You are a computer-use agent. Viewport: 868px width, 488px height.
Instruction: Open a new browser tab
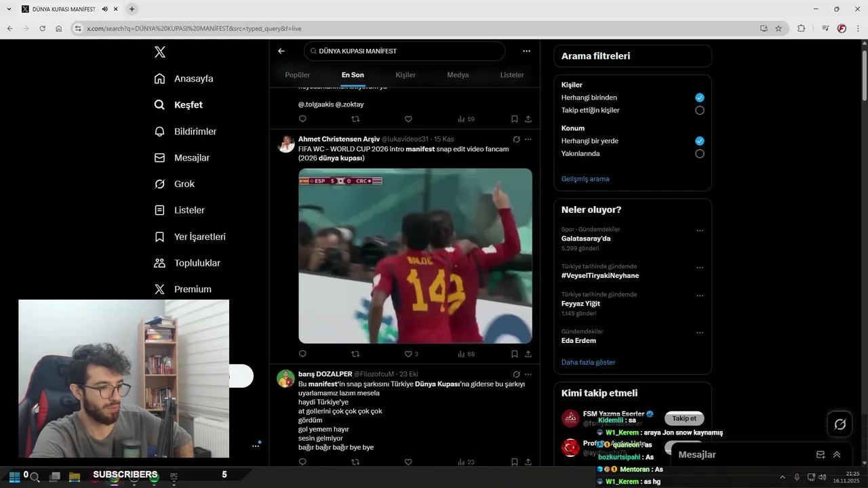click(x=132, y=9)
